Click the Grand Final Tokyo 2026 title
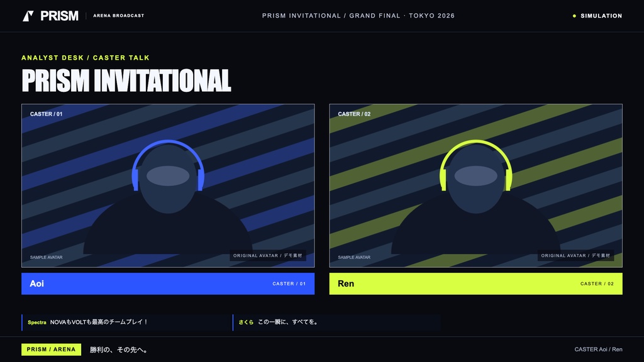The height and width of the screenshot is (362, 644). click(x=358, y=16)
